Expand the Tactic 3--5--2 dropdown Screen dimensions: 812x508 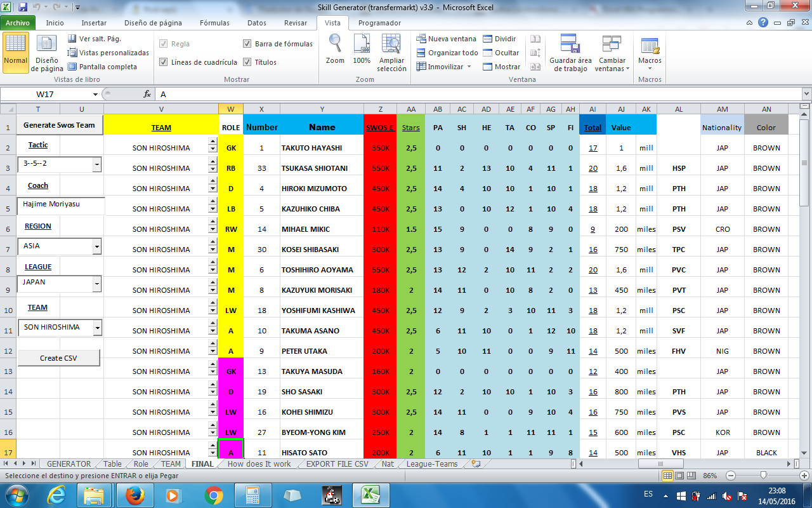(x=96, y=165)
